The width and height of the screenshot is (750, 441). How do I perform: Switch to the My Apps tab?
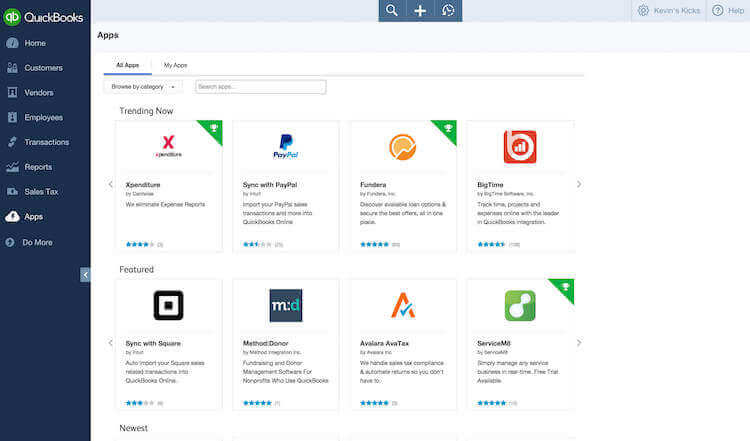(175, 65)
